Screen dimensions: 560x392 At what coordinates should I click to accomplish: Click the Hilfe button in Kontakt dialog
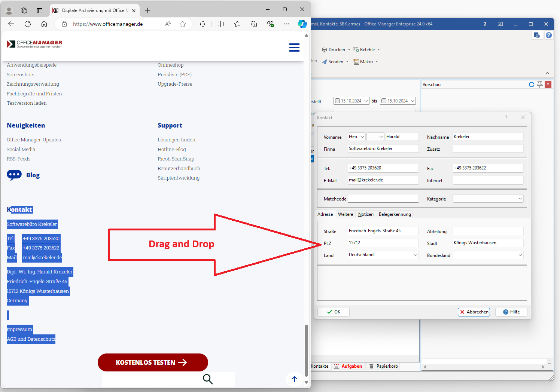coord(511,312)
